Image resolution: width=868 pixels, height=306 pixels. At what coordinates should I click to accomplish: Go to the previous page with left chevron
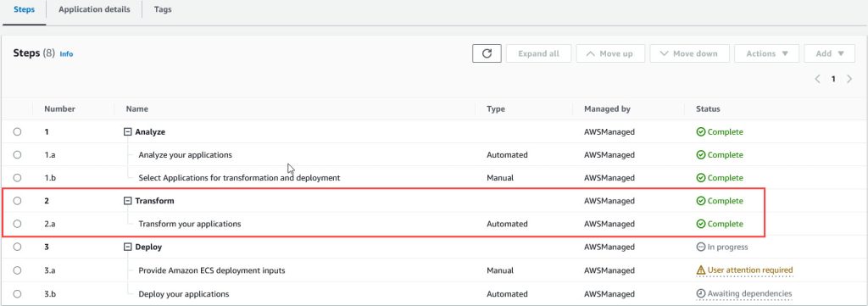click(817, 79)
